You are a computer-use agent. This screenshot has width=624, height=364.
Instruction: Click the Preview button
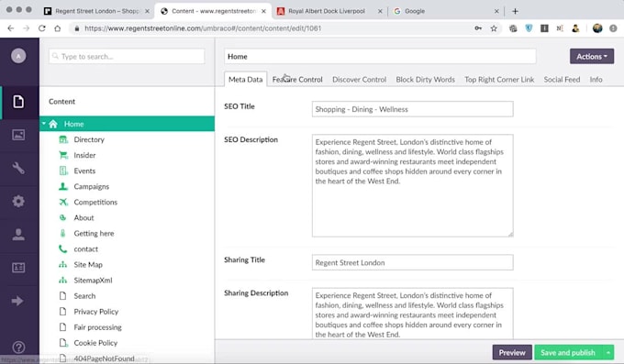click(512, 352)
